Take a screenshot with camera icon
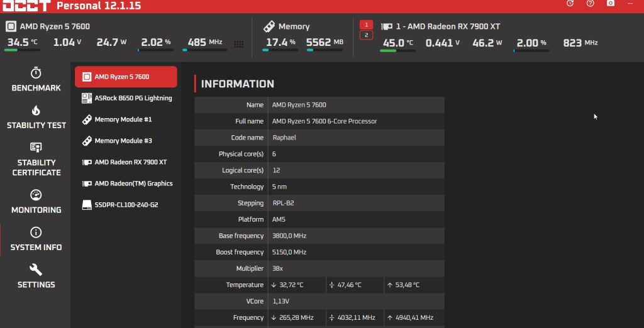The height and width of the screenshot is (328, 644). point(611,3)
